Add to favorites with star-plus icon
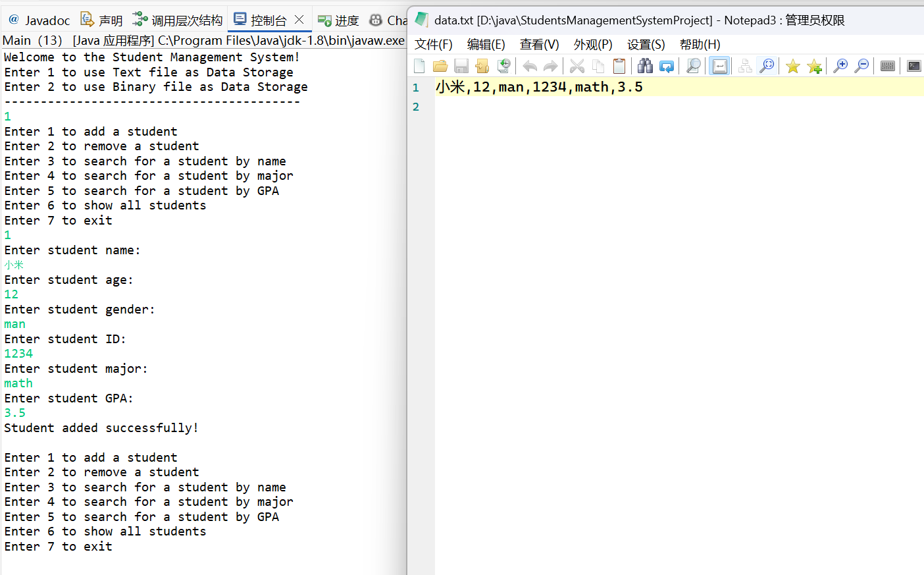Viewport: 924px width, 575px height. point(814,66)
